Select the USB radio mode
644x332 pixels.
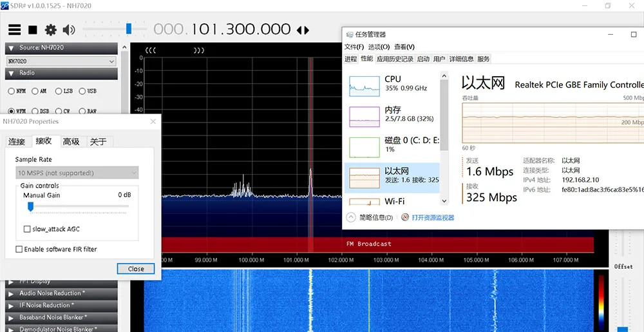[x=88, y=91]
